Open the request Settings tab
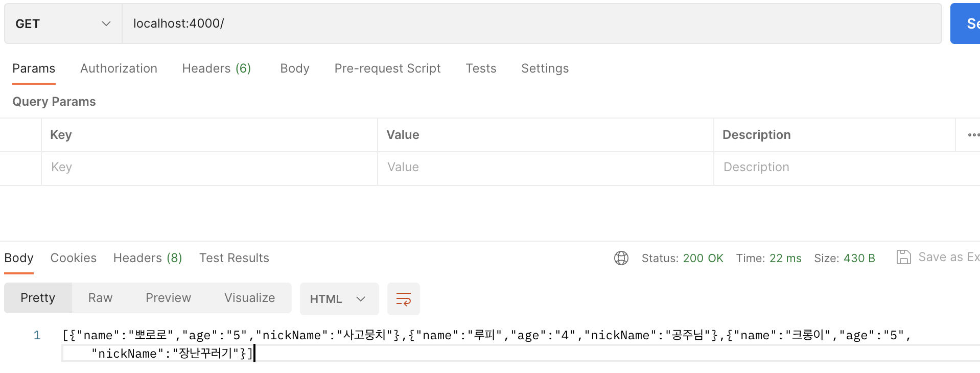The width and height of the screenshot is (980, 373). [x=545, y=68]
